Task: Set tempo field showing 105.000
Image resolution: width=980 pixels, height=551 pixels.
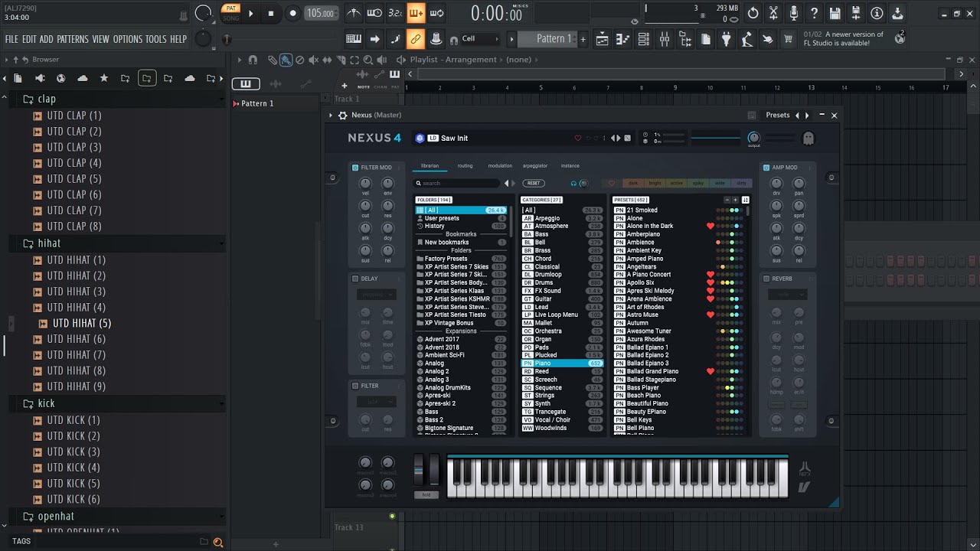Action: tap(321, 13)
